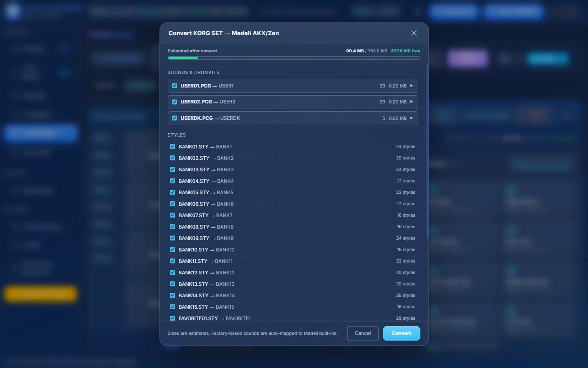Expand the USERDK.PCG row arrow
The image size is (588, 368).
[412, 118]
